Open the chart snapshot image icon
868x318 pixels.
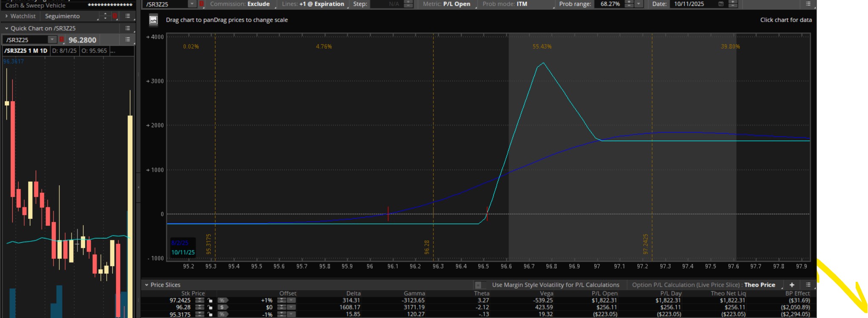(153, 20)
